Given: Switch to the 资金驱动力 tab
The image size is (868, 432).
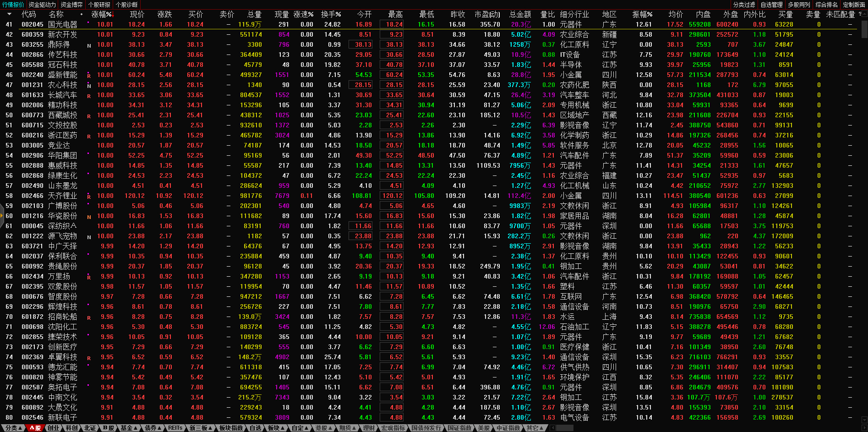Looking at the screenshot, I should (42, 5).
